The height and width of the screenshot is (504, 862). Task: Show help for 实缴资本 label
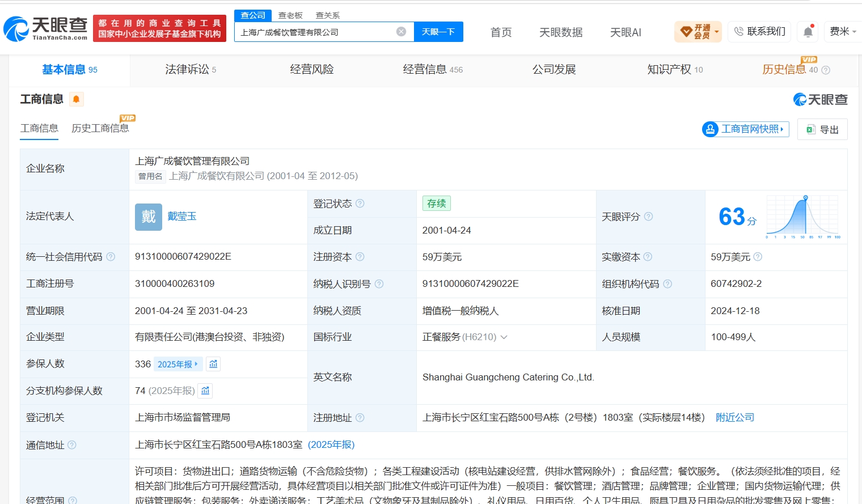(648, 257)
